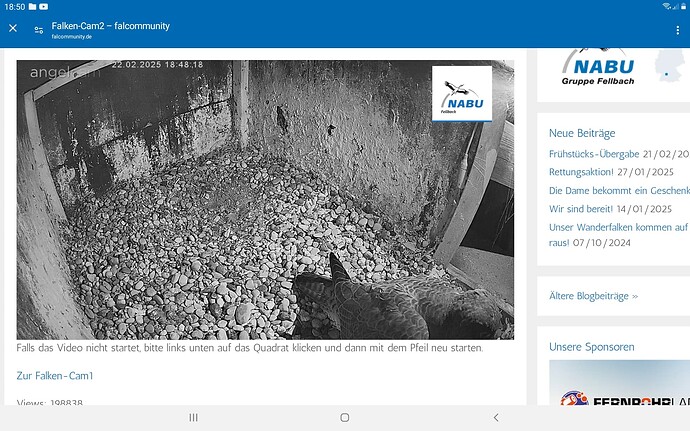
Task: Open Android recent apps button
Action: point(193,417)
